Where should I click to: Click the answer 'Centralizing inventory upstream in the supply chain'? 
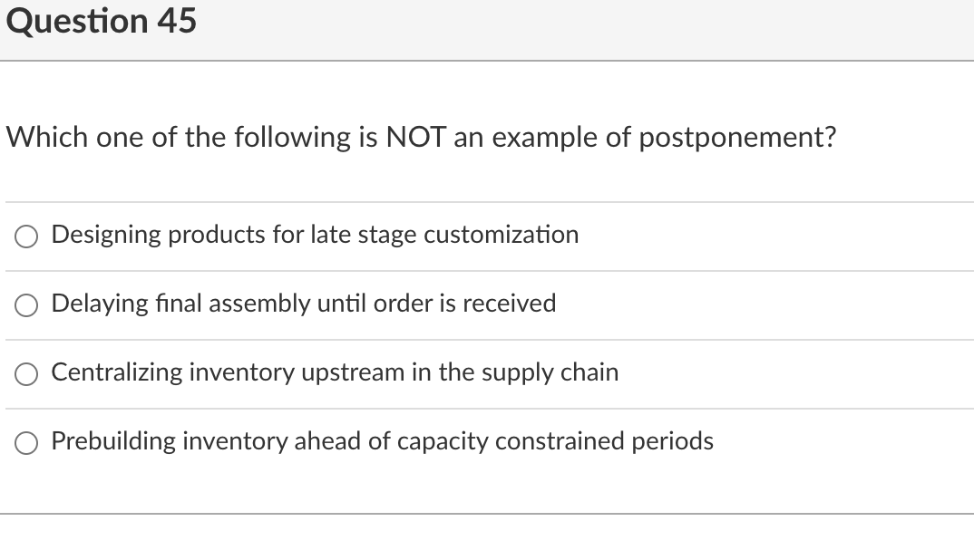(335, 372)
